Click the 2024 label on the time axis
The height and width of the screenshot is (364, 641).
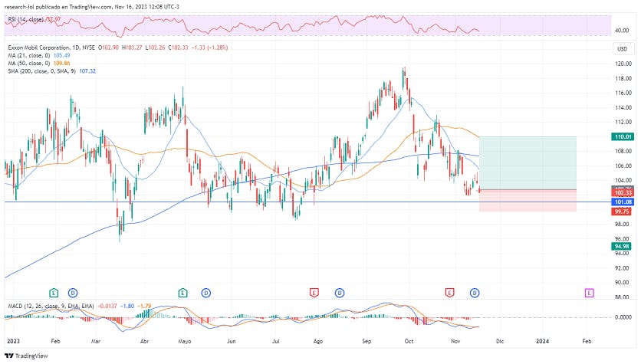point(543,341)
